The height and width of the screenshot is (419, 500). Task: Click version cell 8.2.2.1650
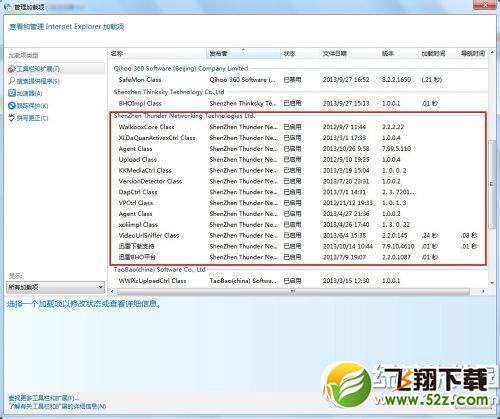tap(396, 80)
